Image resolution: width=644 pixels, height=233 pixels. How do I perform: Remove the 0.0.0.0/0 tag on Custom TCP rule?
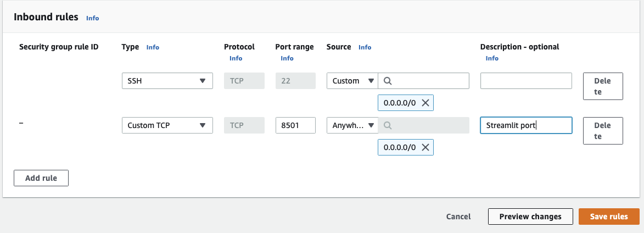pos(425,147)
